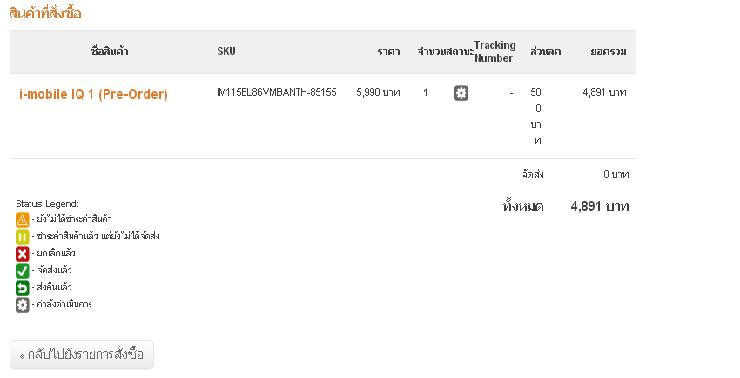Viewport: 740px width, 378px height.
Task: Click the 4,891 บาท grand total amount
Action: [x=600, y=206]
